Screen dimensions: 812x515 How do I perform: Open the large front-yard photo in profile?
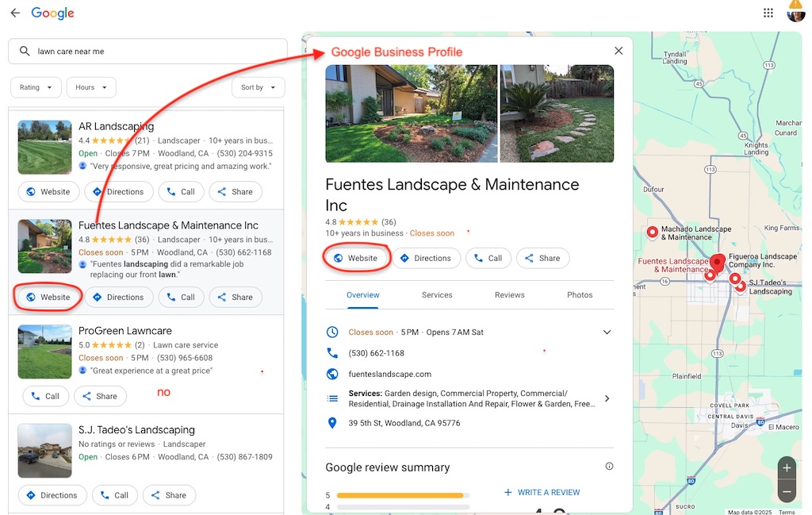(412, 113)
